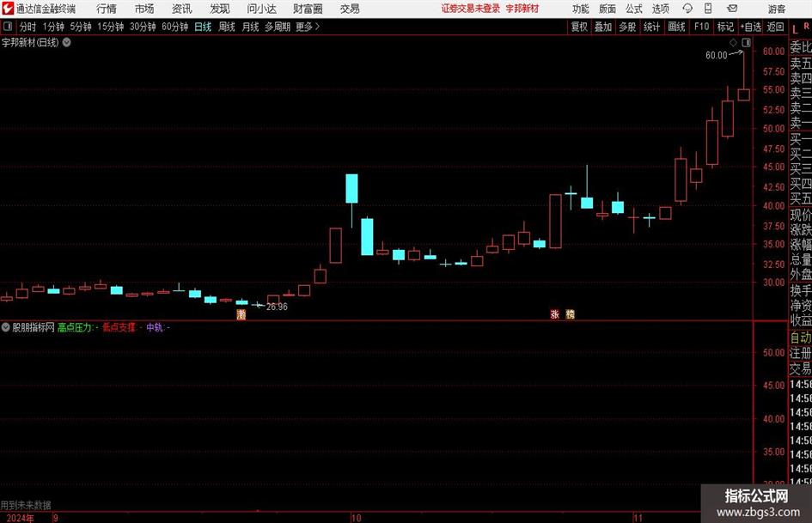Screen dimensions: 812x523
Task: Click the orange marker below the 26.96 low
Action: pos(241,313)
